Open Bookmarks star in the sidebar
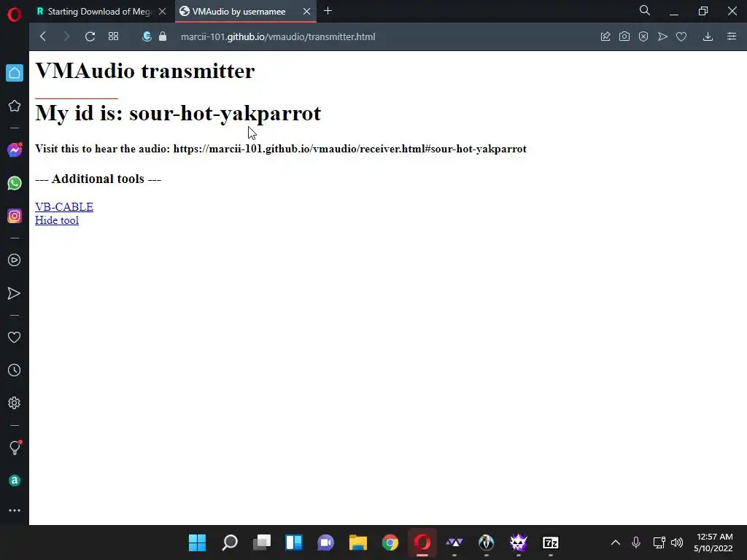The height and width of the screenshot is (560, 747). [x=15, y=106]
